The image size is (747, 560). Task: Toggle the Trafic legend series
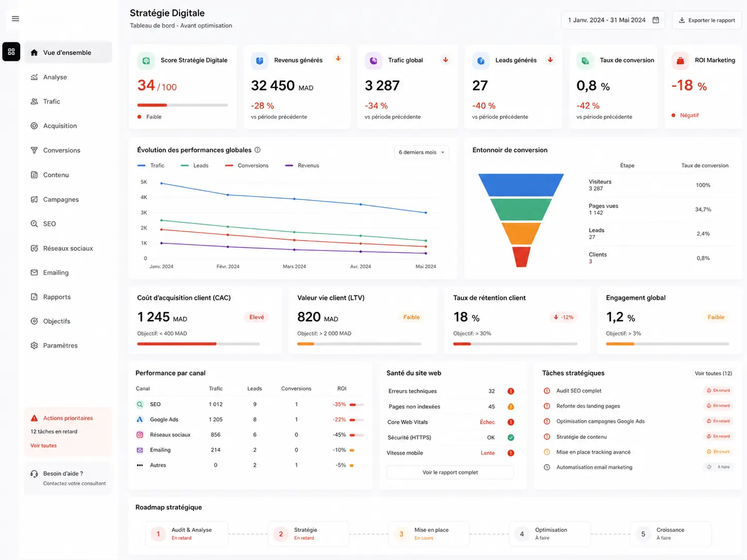point(151,166)
